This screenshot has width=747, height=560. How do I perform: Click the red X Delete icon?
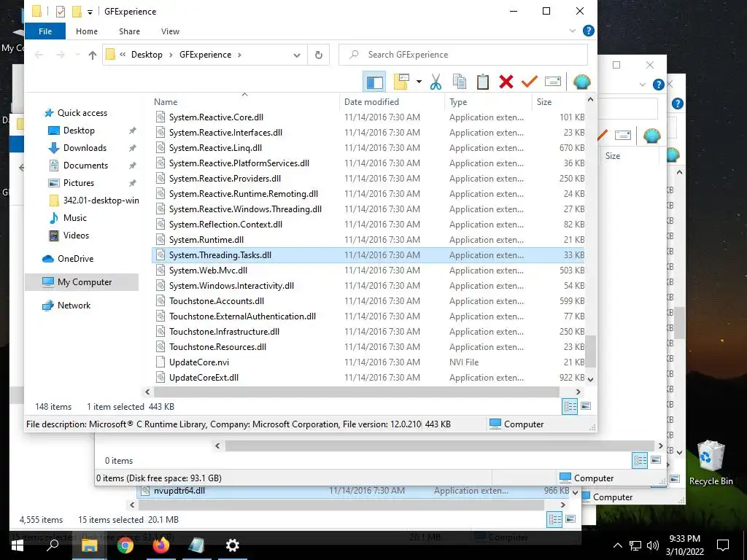[506, 82]
